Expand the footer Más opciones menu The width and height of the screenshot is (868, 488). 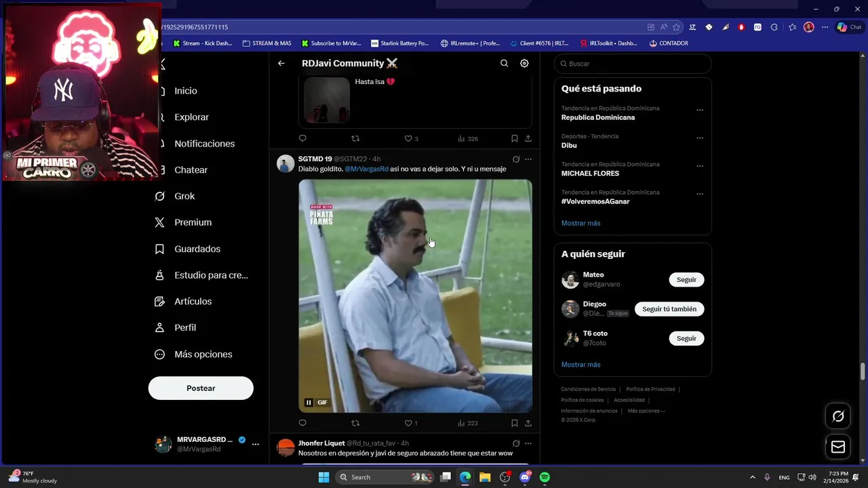coord(646,411)
